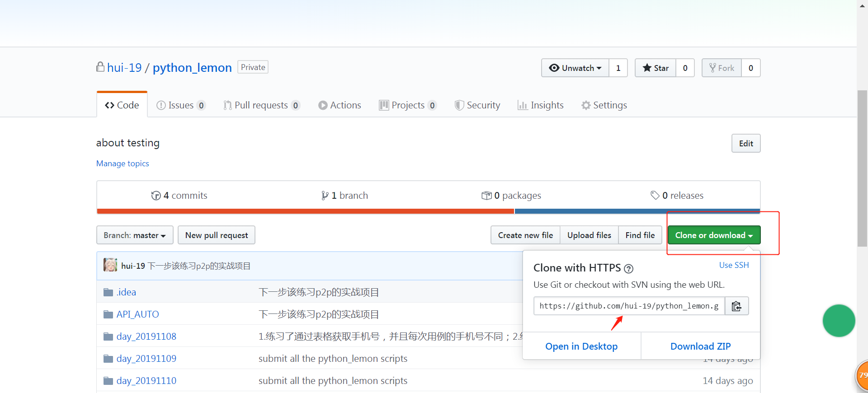Click the private repository lock icon

tap(100, 67)
